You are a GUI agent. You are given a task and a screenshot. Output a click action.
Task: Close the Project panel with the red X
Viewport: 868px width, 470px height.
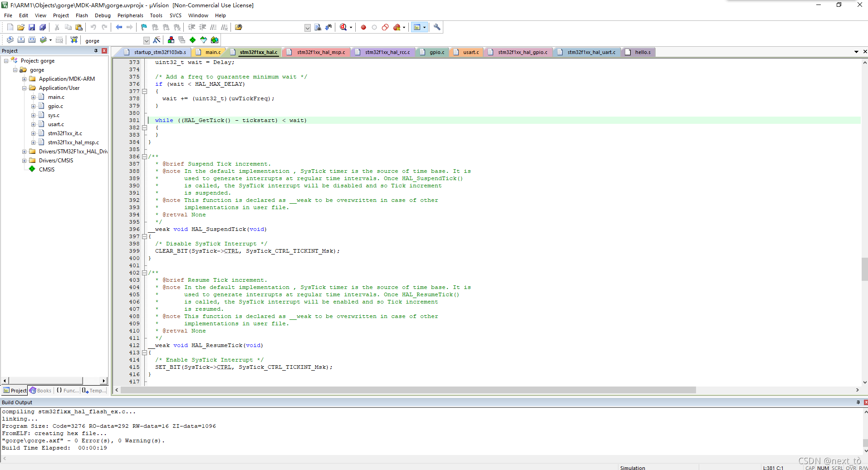pos(104,51)
